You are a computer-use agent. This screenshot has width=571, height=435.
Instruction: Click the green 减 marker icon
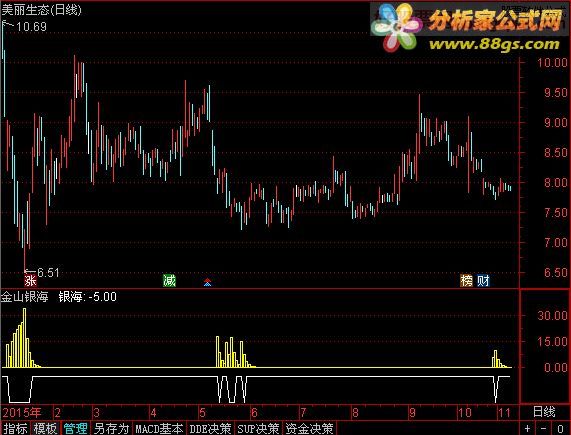coord(169,281)
